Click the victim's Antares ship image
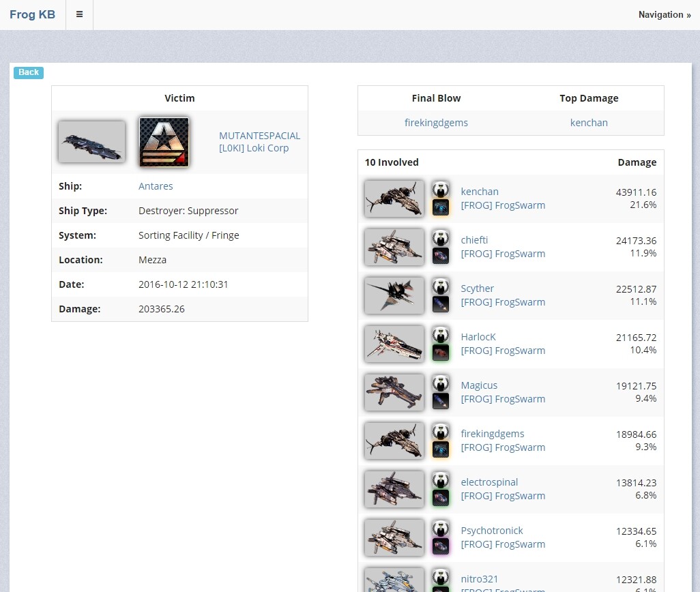This screenshot has height=592, width=700. 91,142
